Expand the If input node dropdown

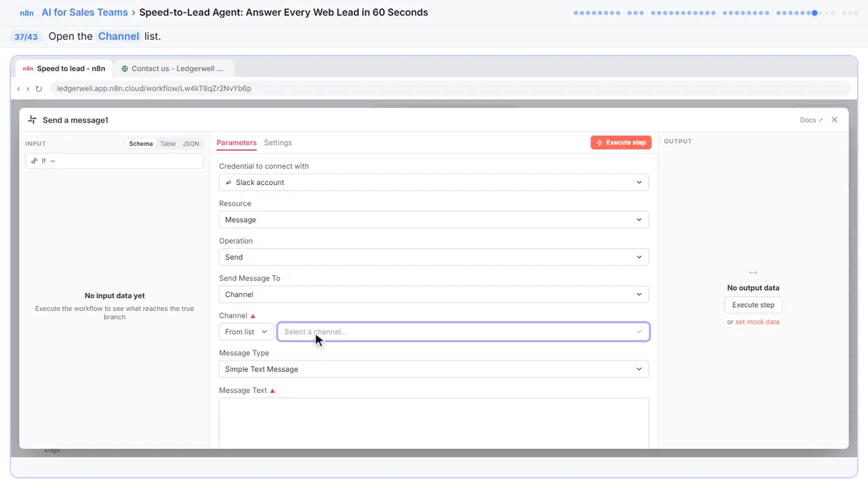coord(114,161)
